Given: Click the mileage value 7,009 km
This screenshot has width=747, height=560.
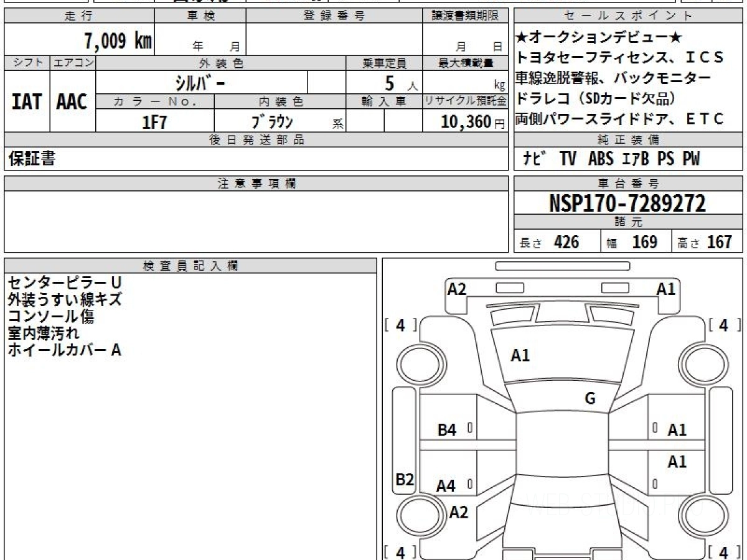Looking at the screenshot, I should 118,41.
